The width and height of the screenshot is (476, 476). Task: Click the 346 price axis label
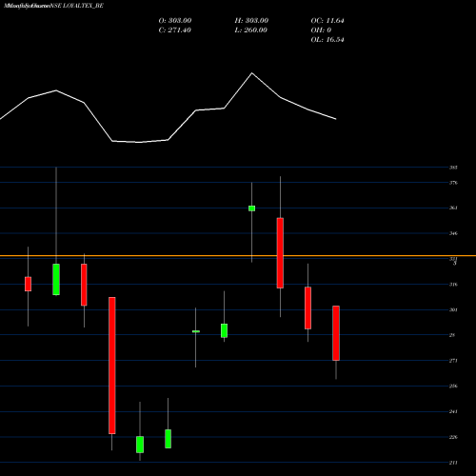tap(453, 233)
